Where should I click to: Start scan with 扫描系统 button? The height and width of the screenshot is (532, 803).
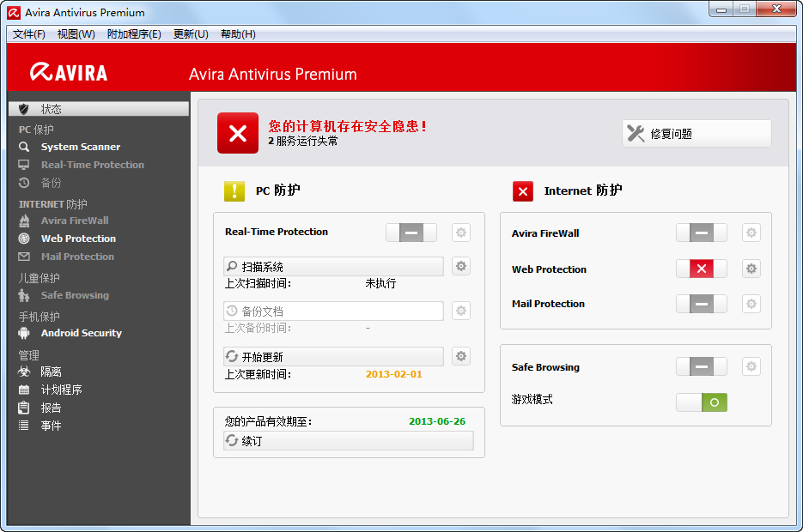point(333,267)
